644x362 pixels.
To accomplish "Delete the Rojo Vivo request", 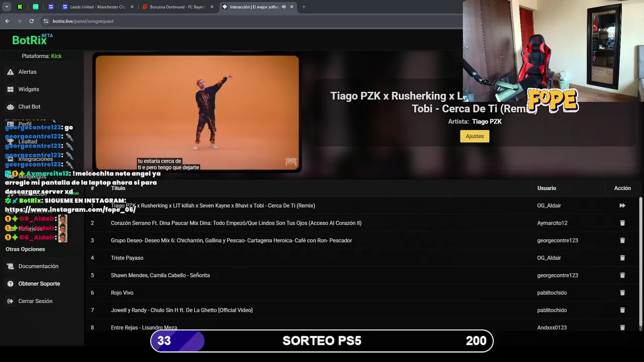I will 622,293.
